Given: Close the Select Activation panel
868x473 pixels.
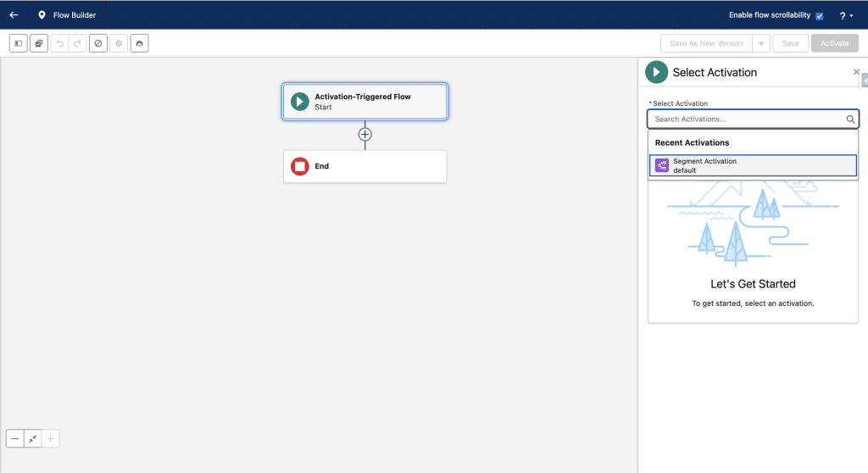Looking at the screenshot, I should (x=855, y=72).
